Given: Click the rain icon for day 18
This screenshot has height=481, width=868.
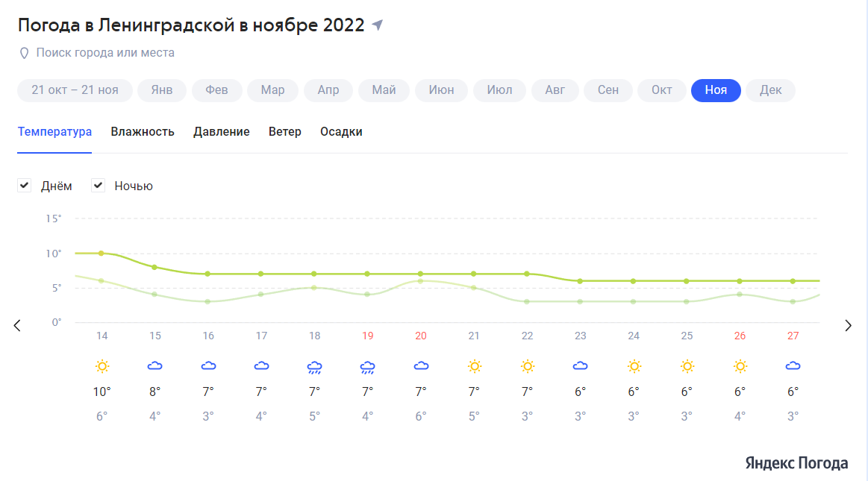Looking at the screenshot, I should (x=314, y=366).
